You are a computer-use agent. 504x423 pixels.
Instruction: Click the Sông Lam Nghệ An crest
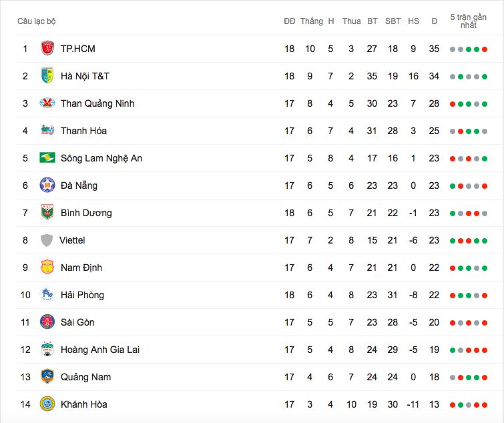47,158
